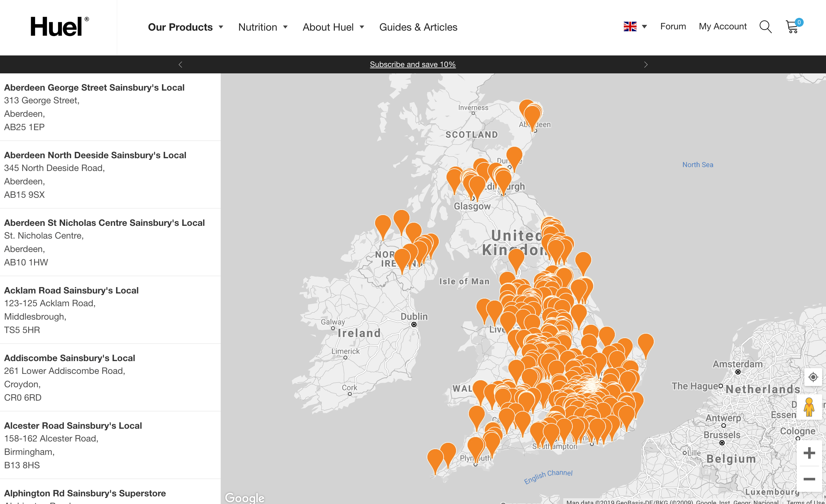Expand the About Huel dropdown arrow
Image resolution: width=826 pixels, height=504 pixels.
[x=362, y=27]
